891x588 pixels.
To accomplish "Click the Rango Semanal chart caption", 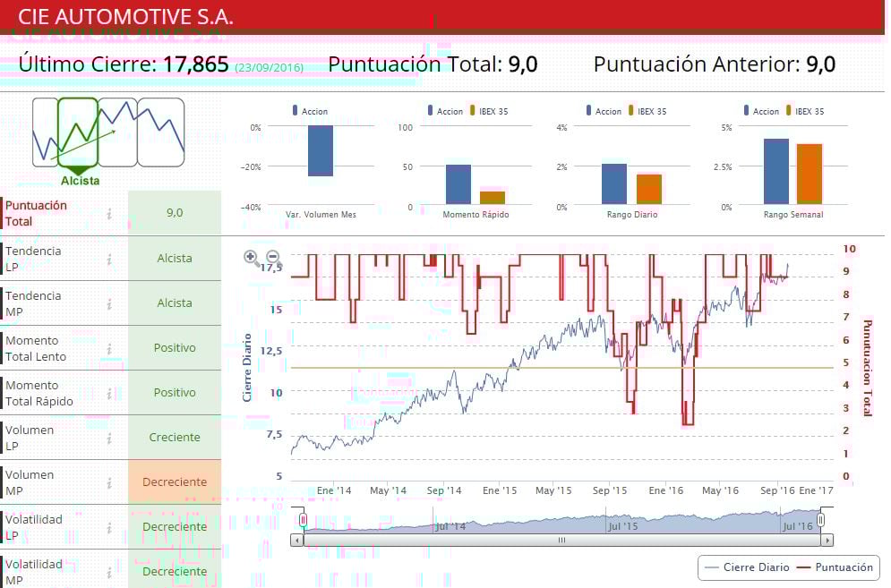I will click(793, 215).
